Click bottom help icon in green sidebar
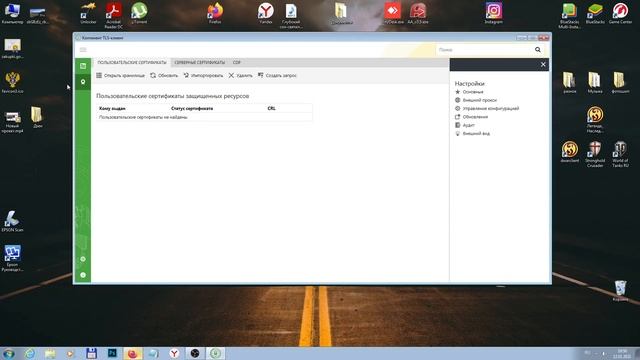The width and height of the screenshot is (640, 360). click(x=83, y=275)
